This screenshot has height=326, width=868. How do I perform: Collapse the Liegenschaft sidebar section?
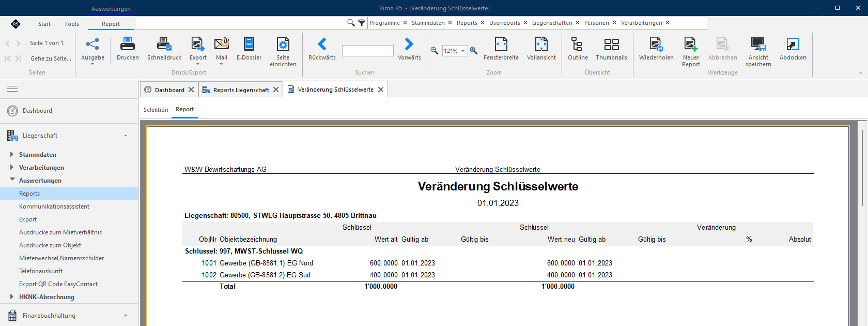click(x=126, y=136)
